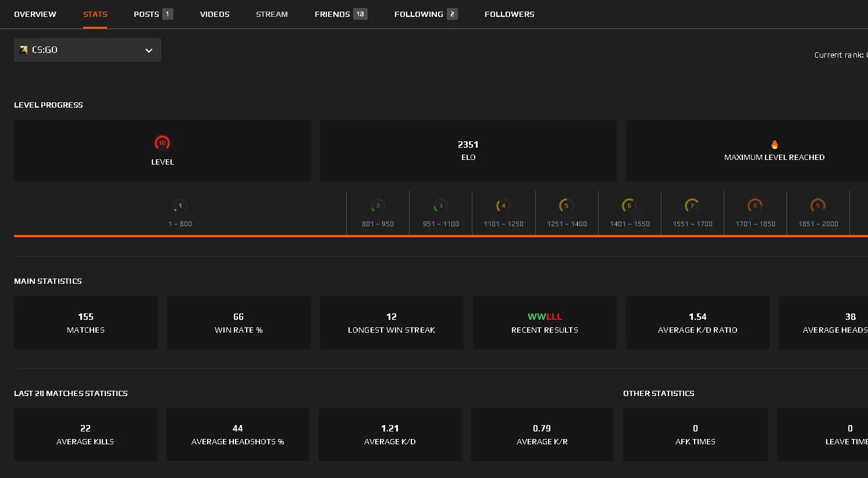
Task: Click the Maximum Level Reached text
Action: click(x=774, y=157)
